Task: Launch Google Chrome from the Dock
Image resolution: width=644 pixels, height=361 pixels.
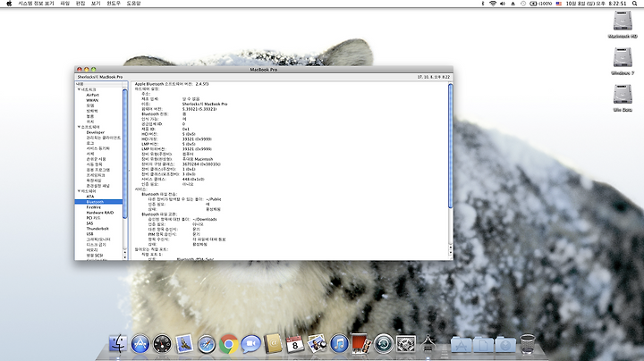Action: tap(228, 344)
